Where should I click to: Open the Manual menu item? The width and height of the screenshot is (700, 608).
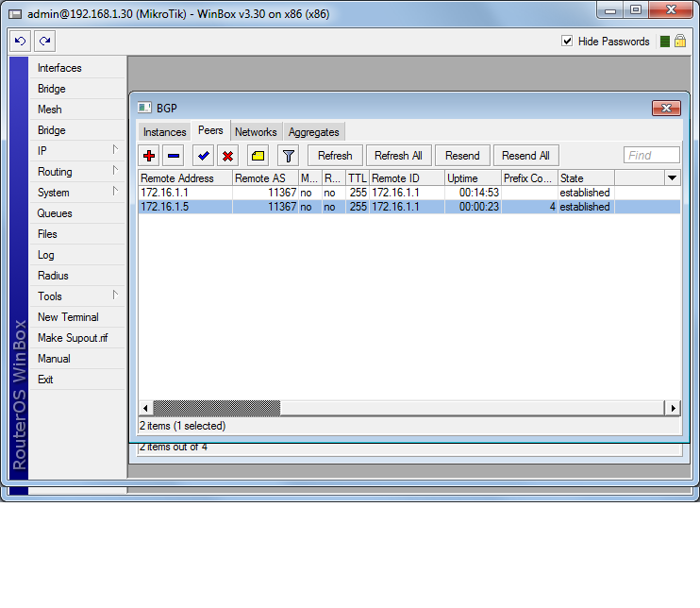coord(76,359)
